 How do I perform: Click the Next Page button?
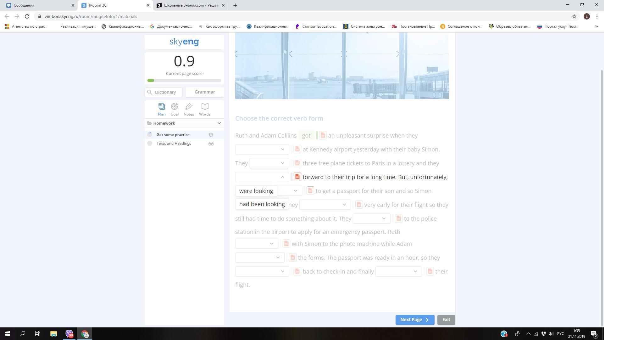[x=414, y=320]
